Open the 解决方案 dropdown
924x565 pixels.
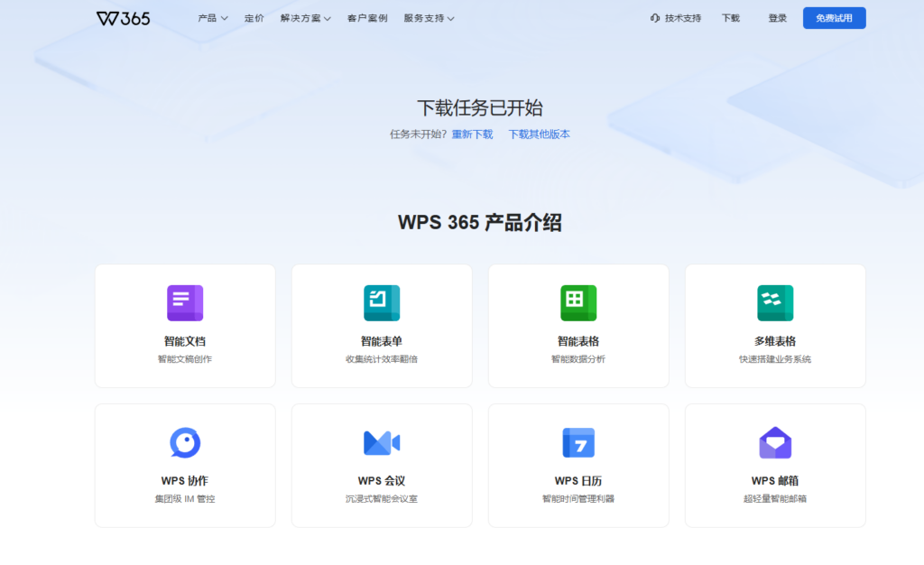(300, 17)
